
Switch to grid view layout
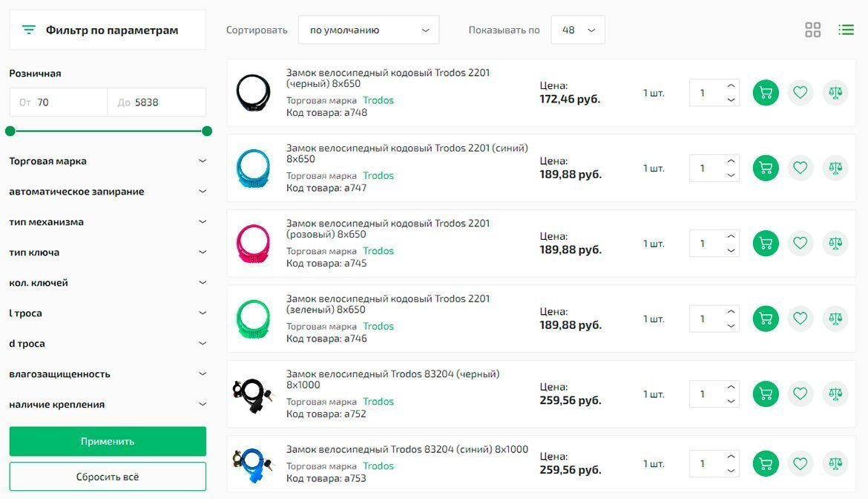click(x=813, y=30)
